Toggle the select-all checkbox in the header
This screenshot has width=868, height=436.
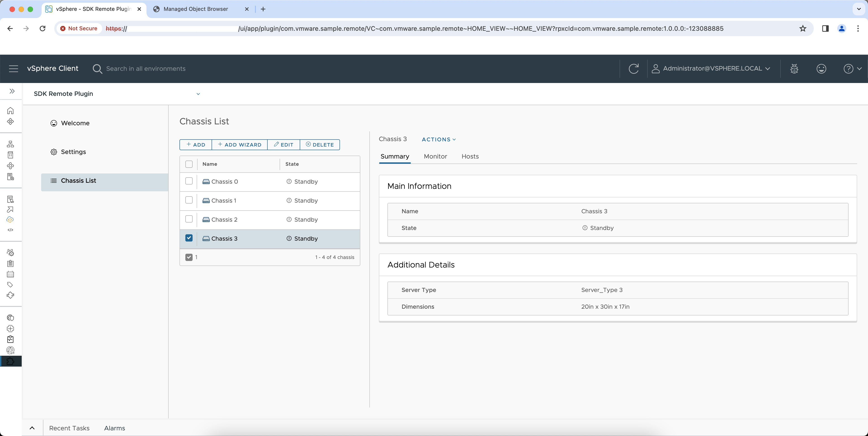[189, 164]
